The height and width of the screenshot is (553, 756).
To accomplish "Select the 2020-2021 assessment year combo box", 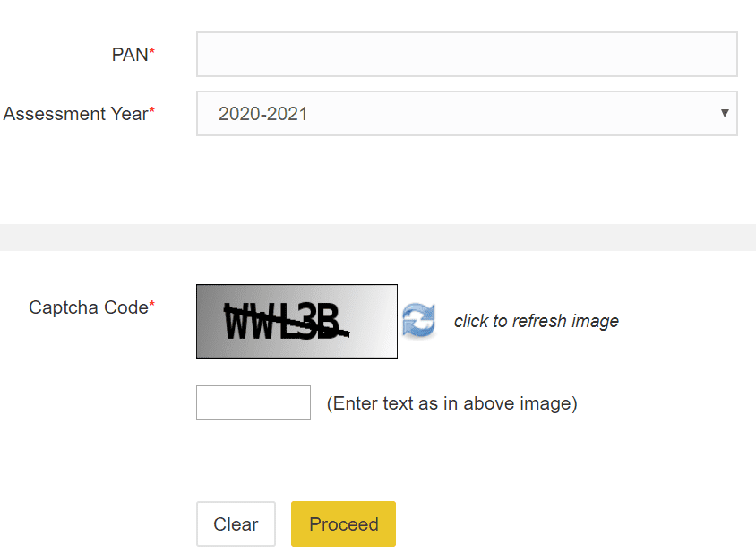I will [467, 114].
